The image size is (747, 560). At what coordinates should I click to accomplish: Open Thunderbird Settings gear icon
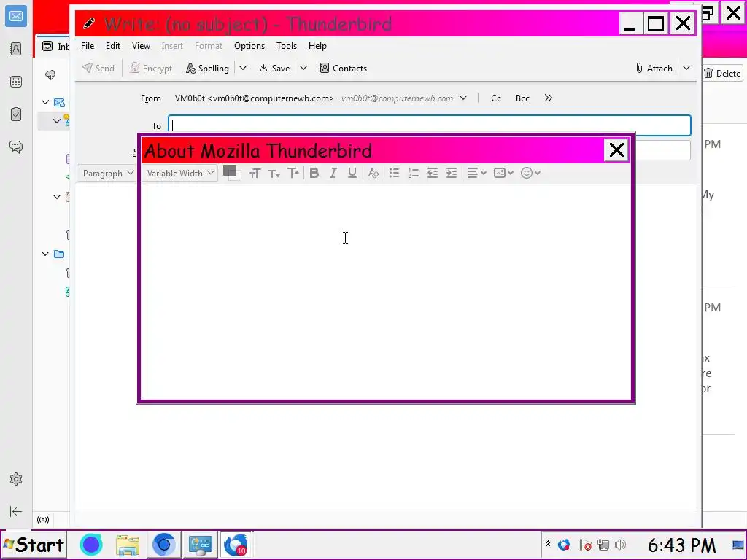tap(16, 479)
